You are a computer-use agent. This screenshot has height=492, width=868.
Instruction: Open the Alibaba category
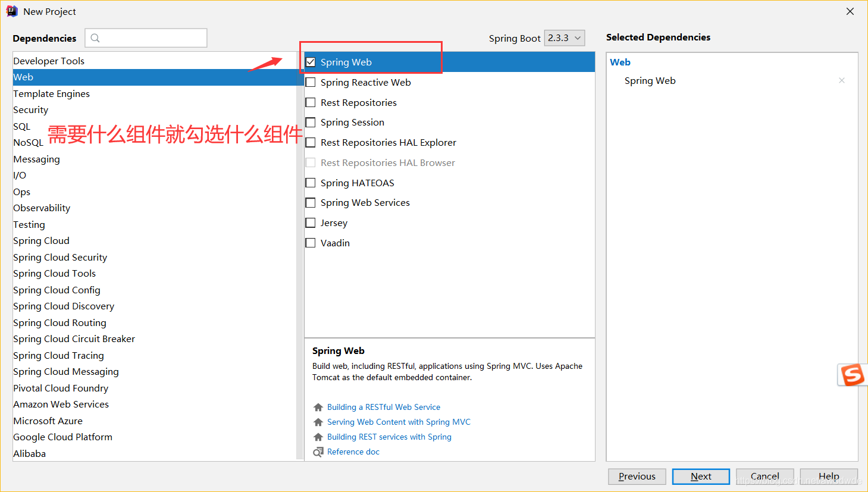(x=154, y=453)
